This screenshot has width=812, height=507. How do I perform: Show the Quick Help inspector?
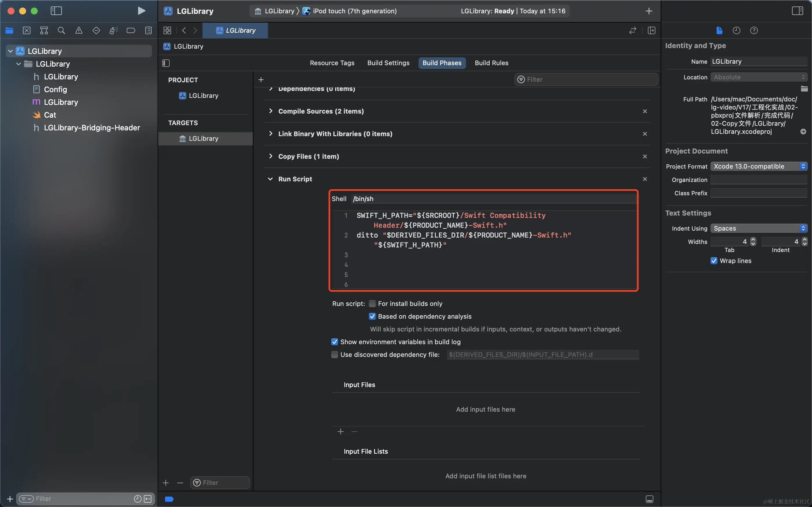pos(754,30)
